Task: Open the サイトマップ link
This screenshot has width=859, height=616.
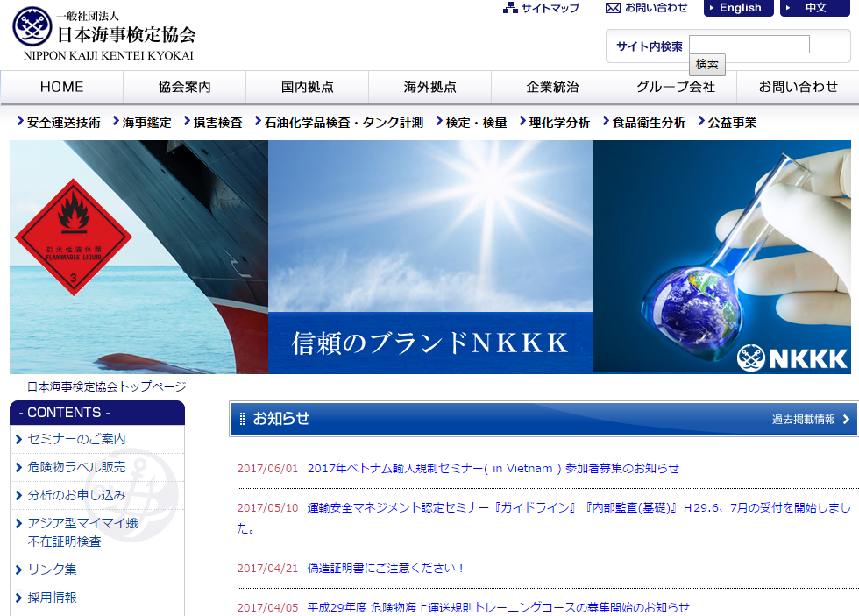Action: coord(550,8)
